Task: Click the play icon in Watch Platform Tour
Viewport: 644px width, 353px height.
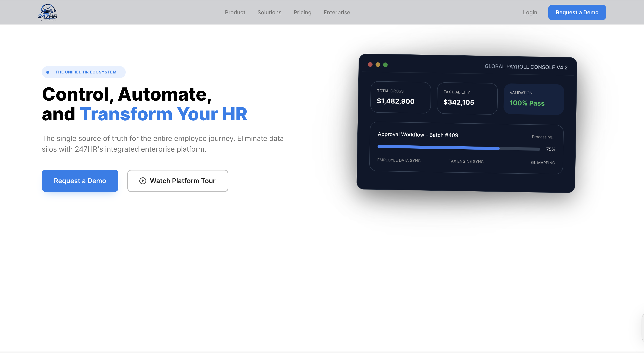Action: tap(142, 181)
